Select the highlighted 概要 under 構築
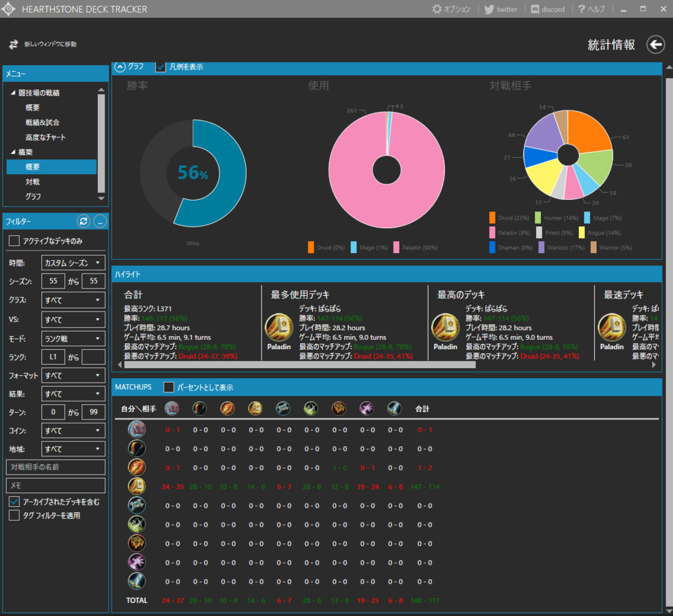The height and width of the screenshot is (616, 673). coord(51,167)
